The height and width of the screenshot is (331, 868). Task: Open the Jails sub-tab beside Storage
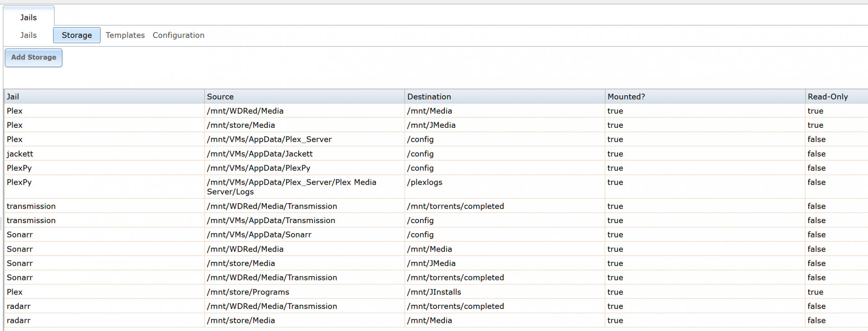(x=28, y=35)
